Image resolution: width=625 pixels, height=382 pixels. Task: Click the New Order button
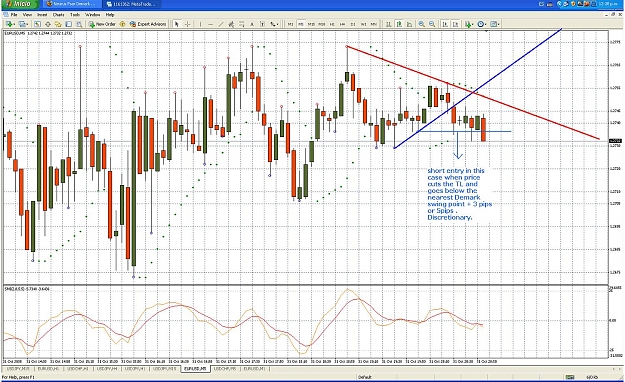point(102,24)
